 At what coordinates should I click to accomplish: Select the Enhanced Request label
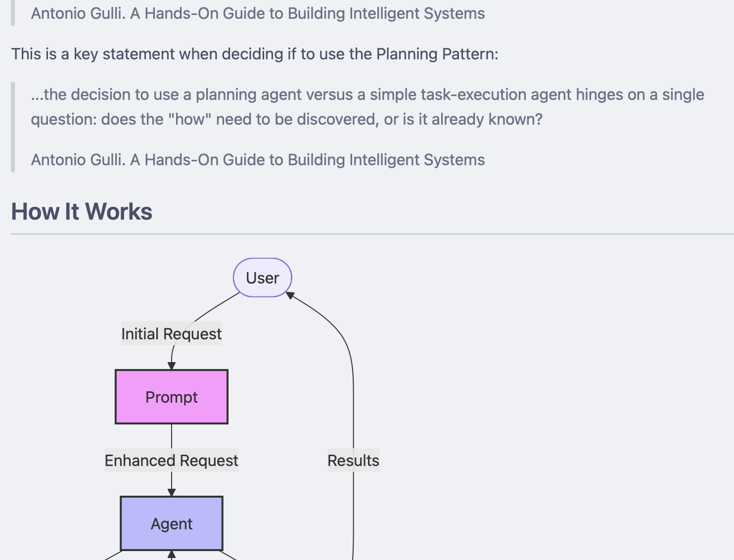pyautogui.click(x=171, y=460)
